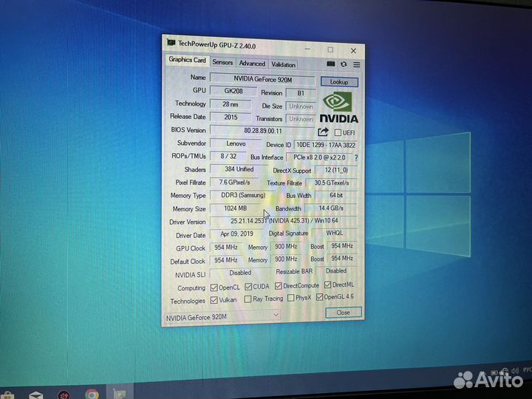Toggle the DirectCompute checkbox
This screenshot has height=399, width=532.
click(x=279, y=286)
